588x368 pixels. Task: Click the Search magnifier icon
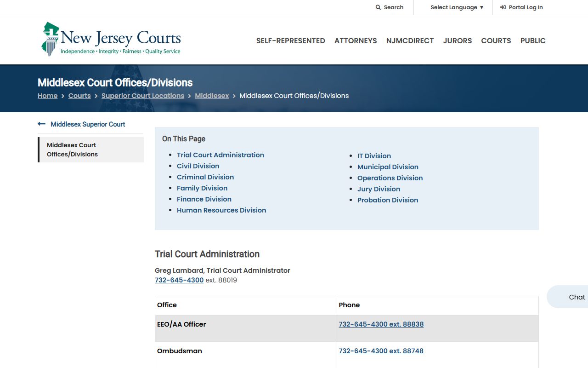[x=378, y=7]
